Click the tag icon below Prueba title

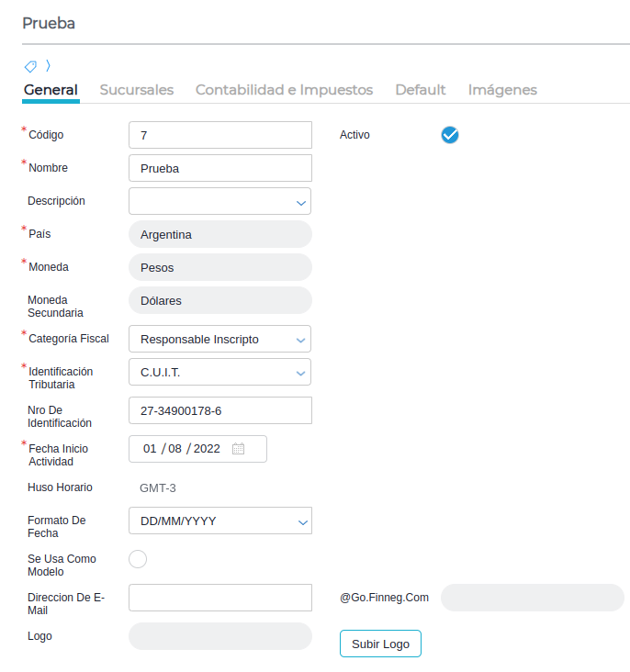click(x=30, y=66)
